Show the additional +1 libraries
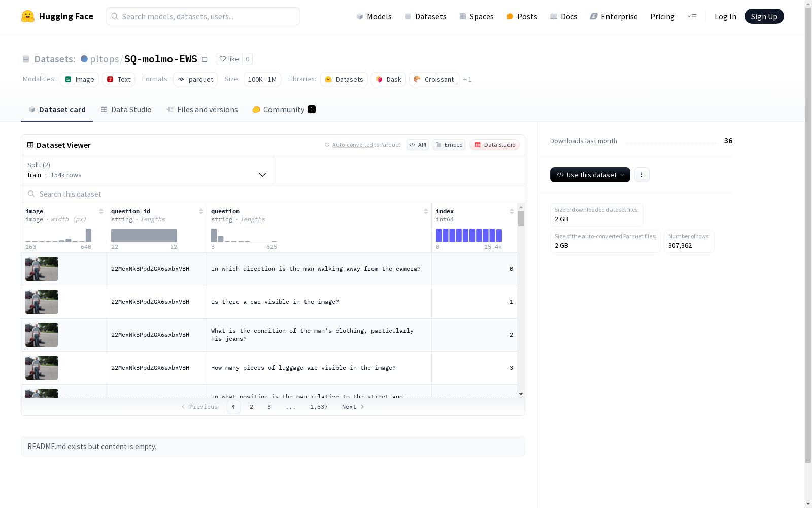The image size is (812, 508). tap(467, 79)
